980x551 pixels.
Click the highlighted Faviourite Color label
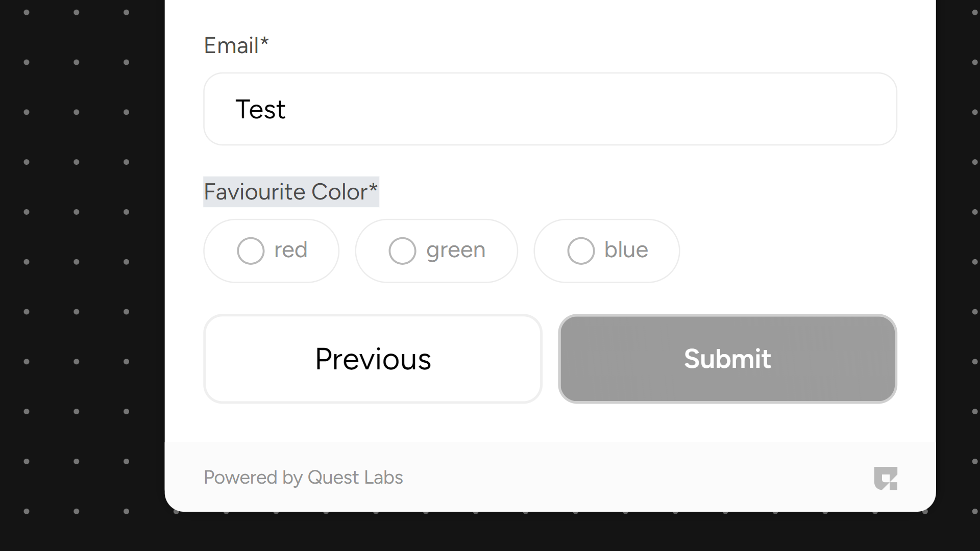(286, 192)
